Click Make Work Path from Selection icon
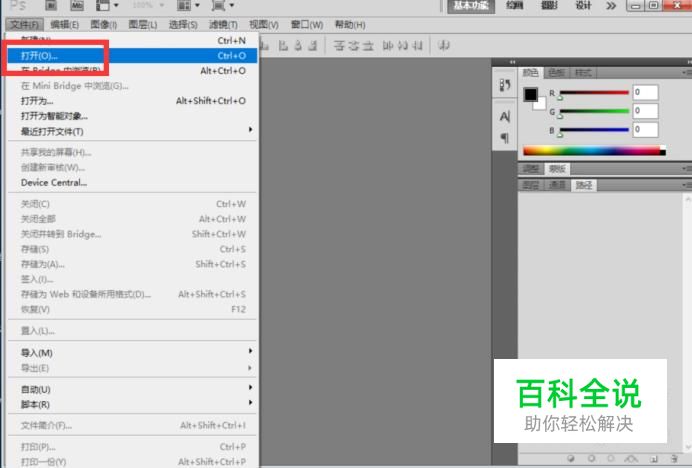 pos(632,459)
